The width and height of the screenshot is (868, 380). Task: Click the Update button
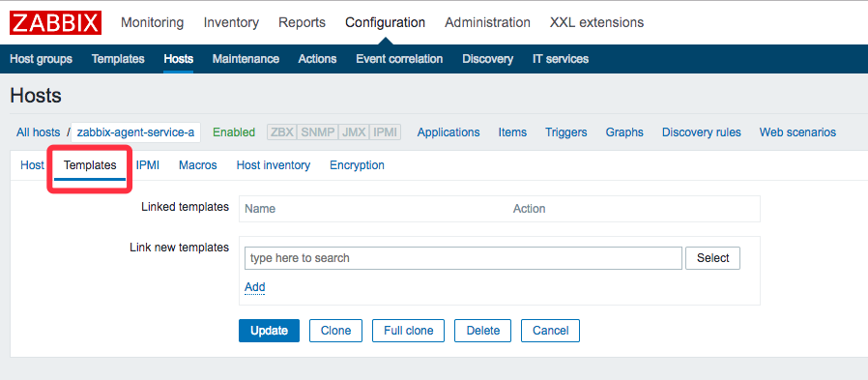coord(269,331)
